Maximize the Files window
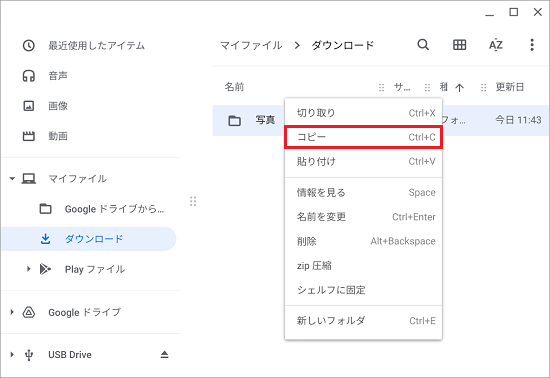The width and height of the screenshot is (550, 378). 514,12
